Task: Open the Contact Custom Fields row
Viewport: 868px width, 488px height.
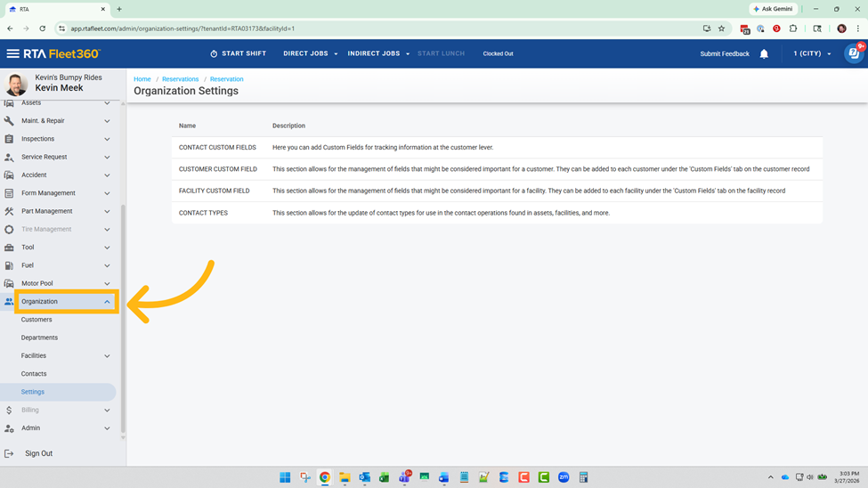Action: (x=217, y=147)
